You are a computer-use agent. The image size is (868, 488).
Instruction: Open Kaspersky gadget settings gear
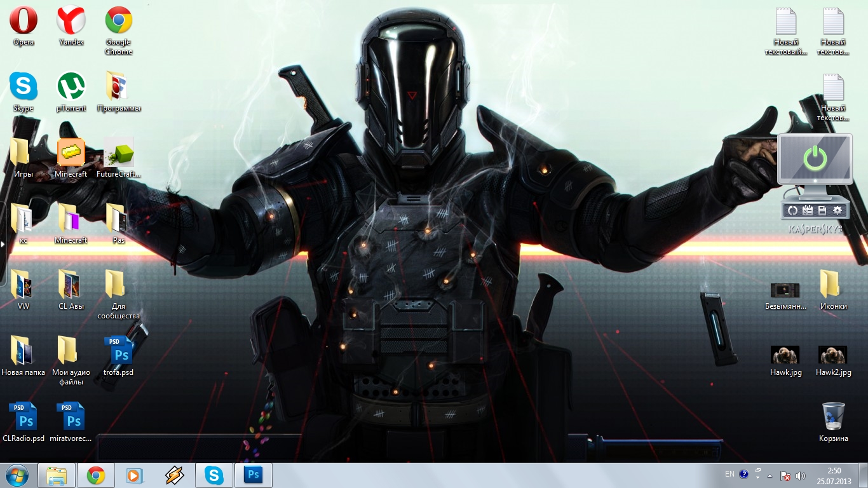837,210
